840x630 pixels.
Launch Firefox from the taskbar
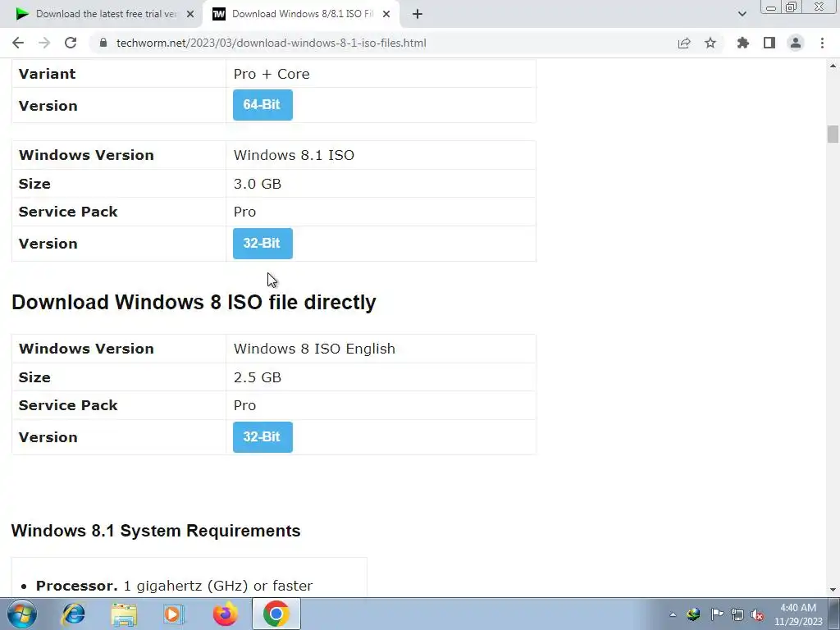tap(225, 614)
